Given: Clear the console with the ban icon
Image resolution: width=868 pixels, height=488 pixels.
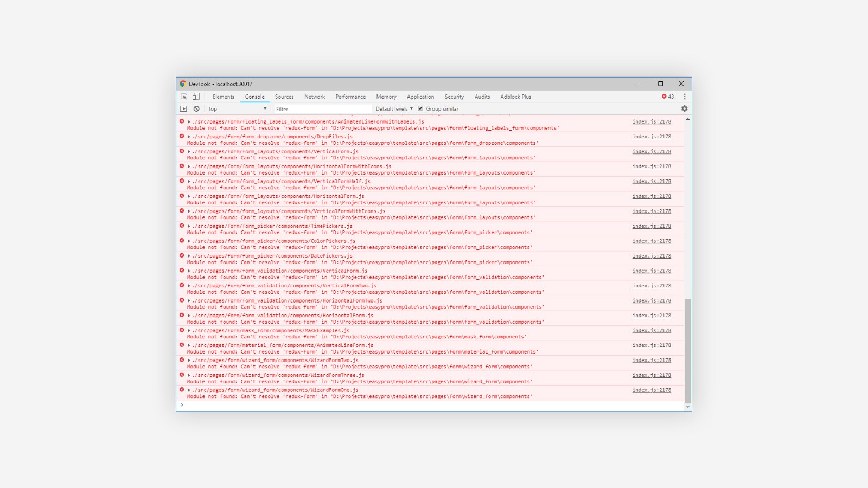Looking at the screenshot, I should coord(196,109).
